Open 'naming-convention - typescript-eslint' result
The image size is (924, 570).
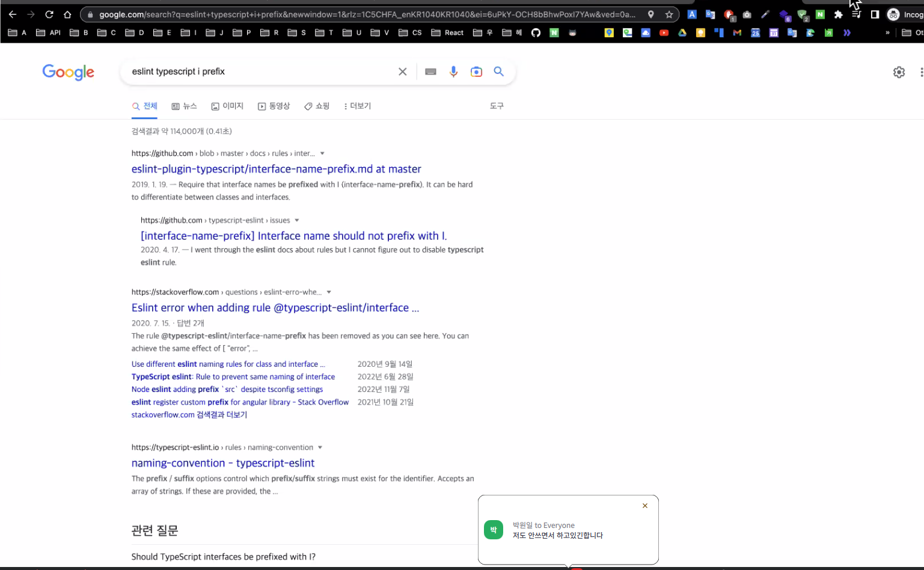click(223, 463)
